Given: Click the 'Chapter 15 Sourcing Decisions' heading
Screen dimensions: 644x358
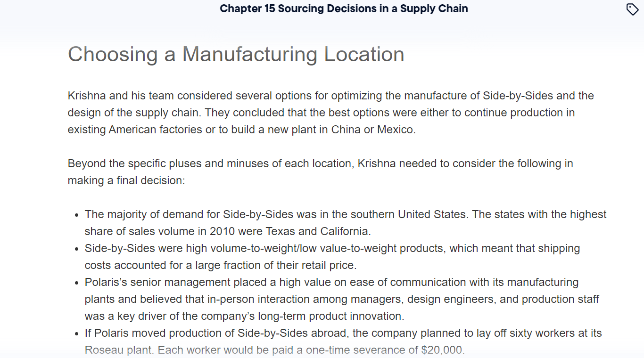Looking at the screenshot, I should pos(343,8).
